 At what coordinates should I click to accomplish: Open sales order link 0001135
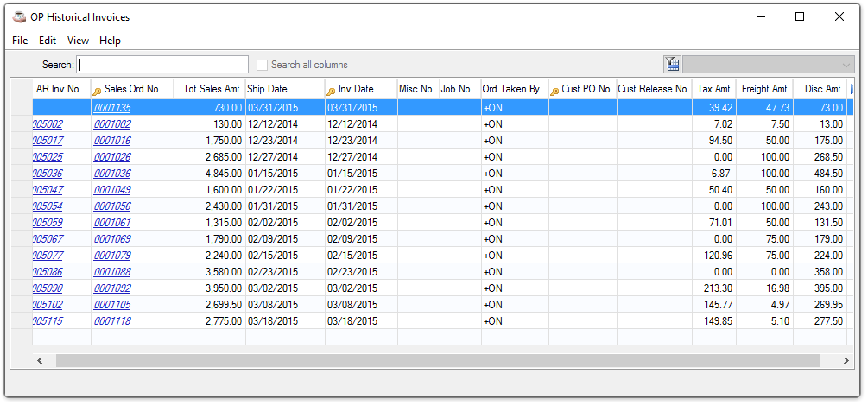(x=112, y=108)
